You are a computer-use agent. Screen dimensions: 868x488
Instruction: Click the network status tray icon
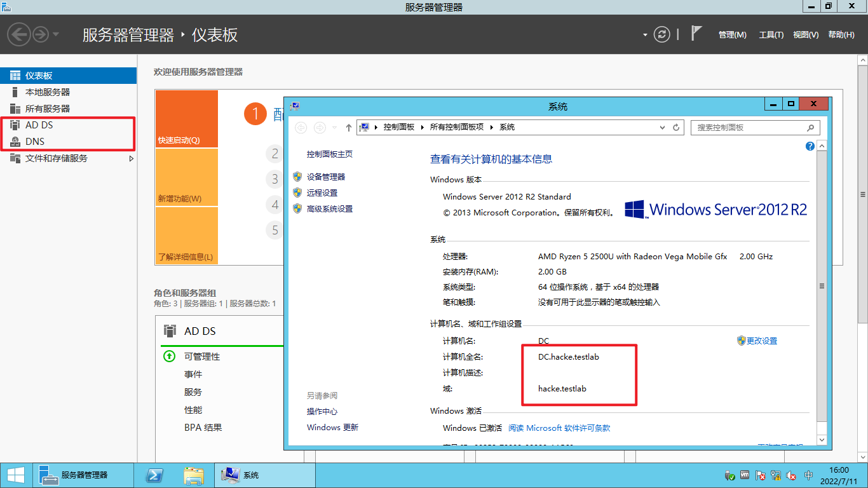(x=776, y=475)
